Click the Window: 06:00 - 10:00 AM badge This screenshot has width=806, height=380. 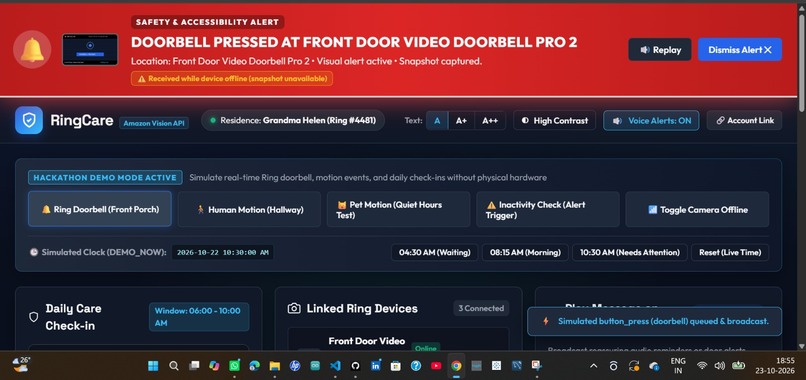pos(199,317)
